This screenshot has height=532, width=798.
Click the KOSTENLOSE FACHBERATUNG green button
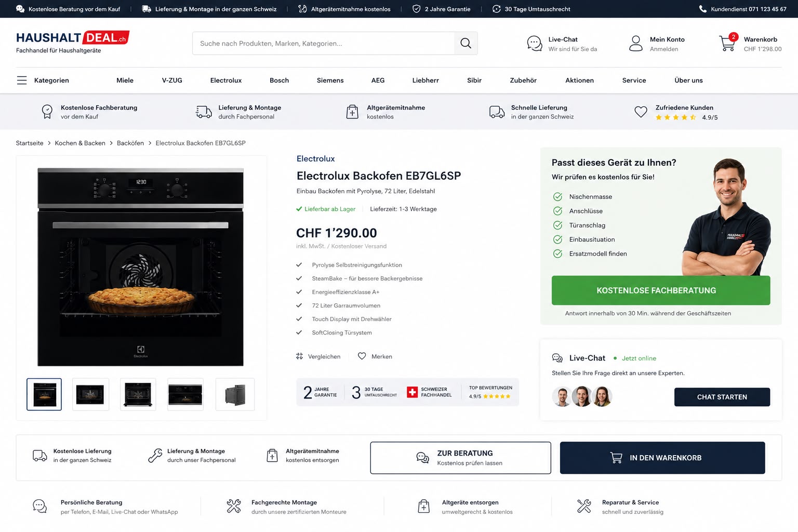pos(661,290)
